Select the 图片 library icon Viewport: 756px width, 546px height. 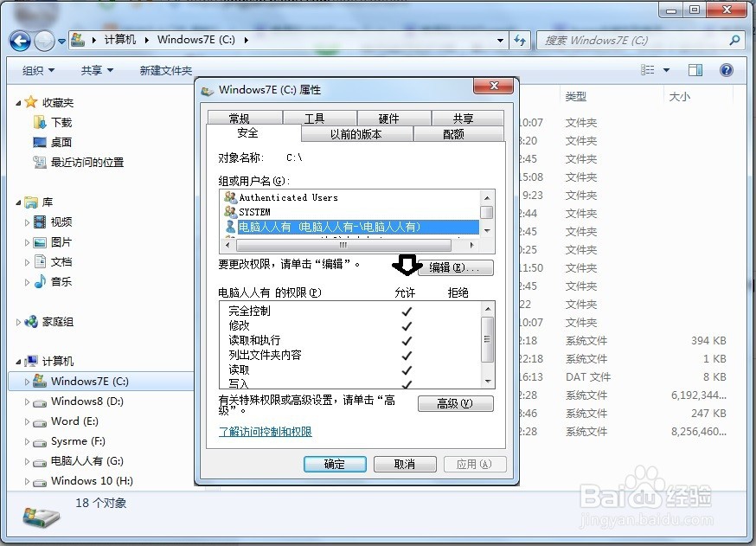(x=40, y=242)
